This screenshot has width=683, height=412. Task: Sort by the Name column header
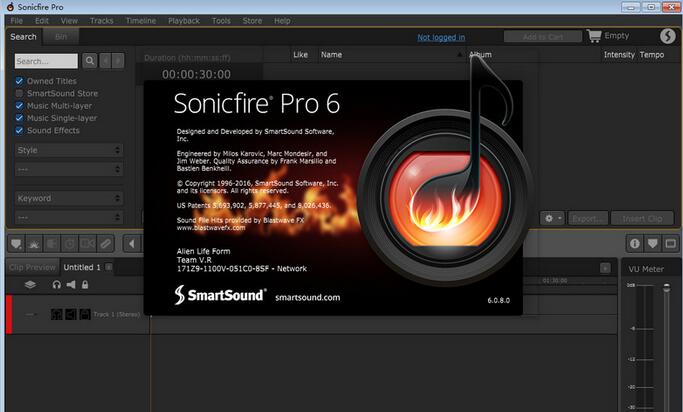pos(331,55)
